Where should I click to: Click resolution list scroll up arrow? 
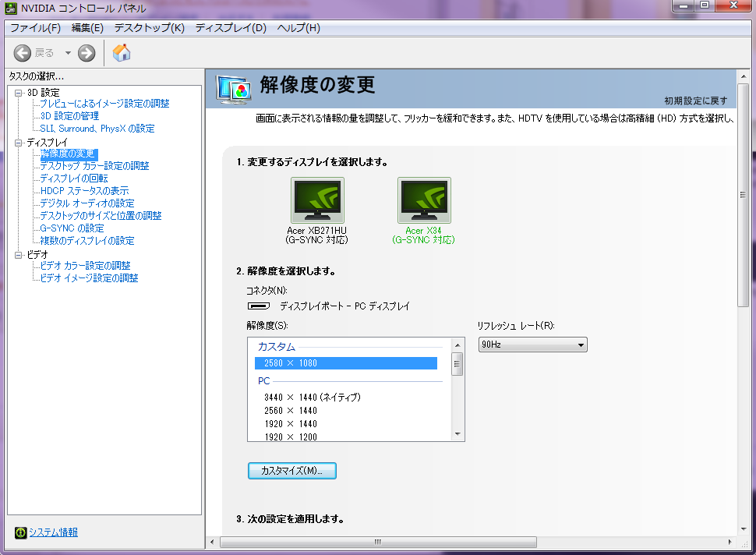tap(457, 345)
